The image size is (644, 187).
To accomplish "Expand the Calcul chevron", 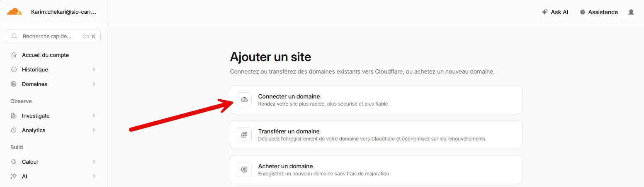I will 94,162.
